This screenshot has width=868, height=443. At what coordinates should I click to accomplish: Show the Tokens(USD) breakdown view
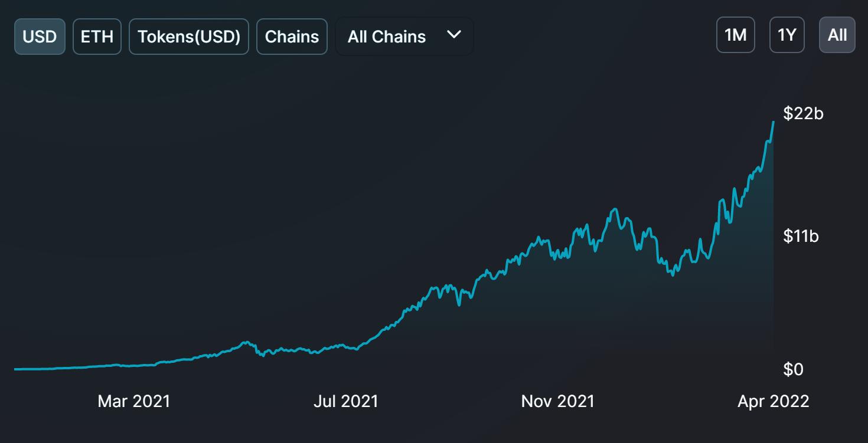click(189, 37)
